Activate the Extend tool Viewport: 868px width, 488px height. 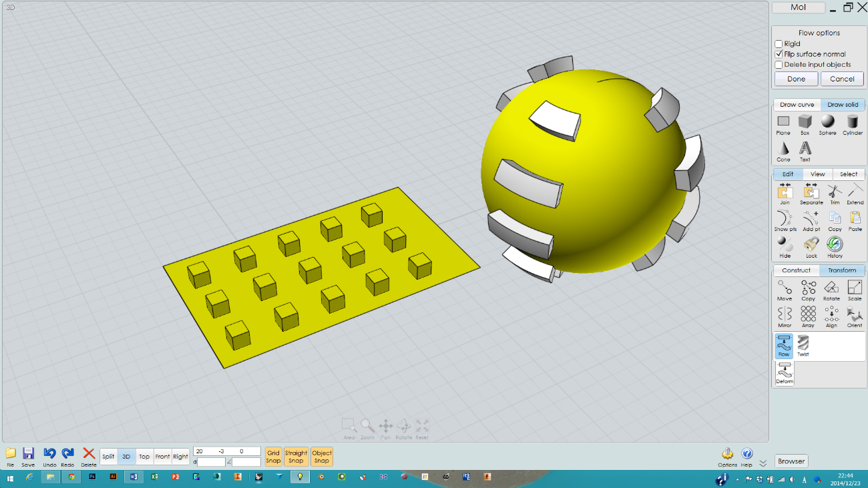point(855,194)
